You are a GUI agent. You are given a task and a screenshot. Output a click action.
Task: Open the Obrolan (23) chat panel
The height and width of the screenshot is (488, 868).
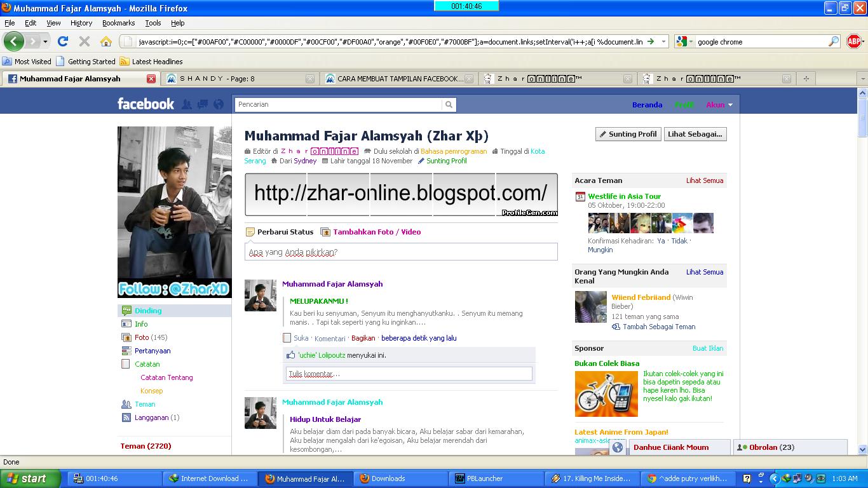(x=790, y=447)
